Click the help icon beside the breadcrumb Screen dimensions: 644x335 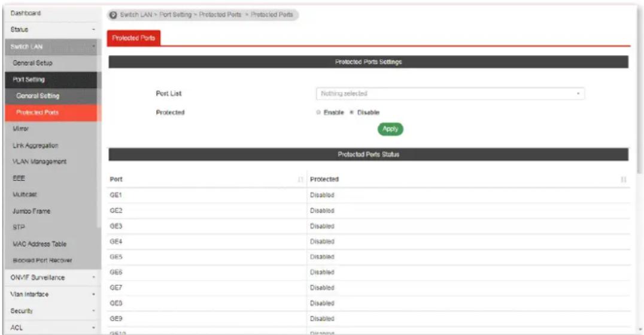113,15
